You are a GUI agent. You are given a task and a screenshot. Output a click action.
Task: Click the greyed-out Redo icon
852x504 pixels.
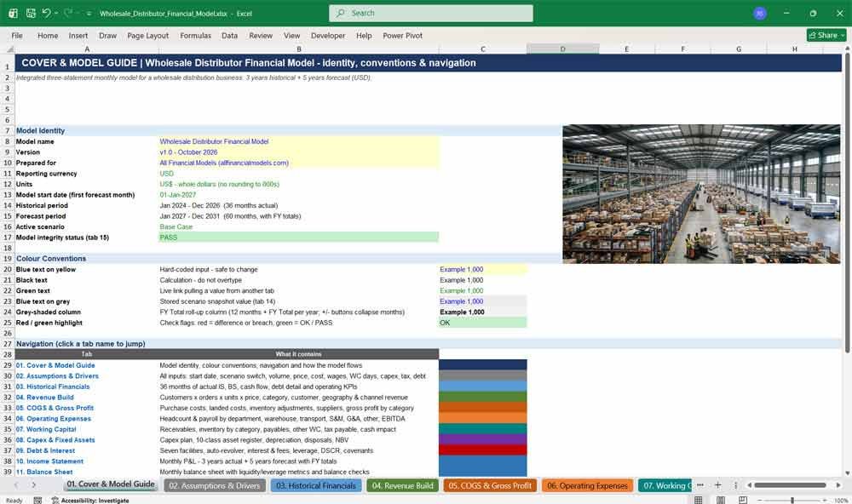(68, 13)
